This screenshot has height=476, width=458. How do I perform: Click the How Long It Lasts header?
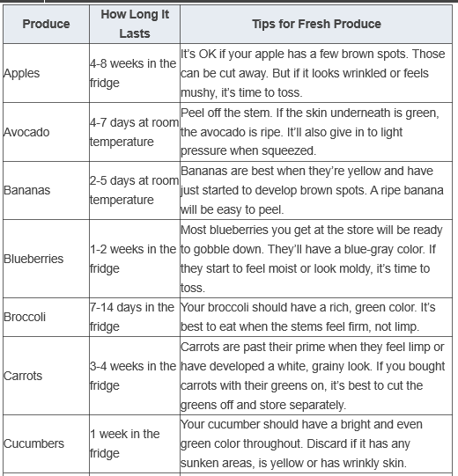click(x=135, y=24)
